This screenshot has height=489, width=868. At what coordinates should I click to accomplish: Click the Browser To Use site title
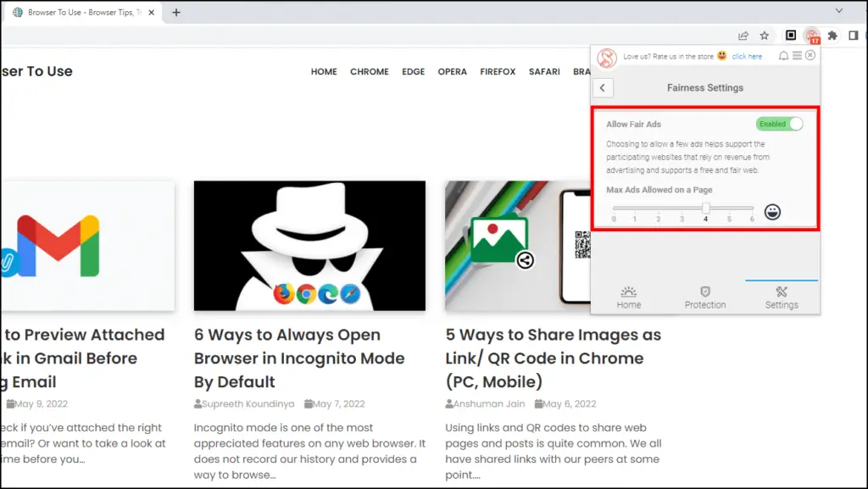click(x=36, y=71)
